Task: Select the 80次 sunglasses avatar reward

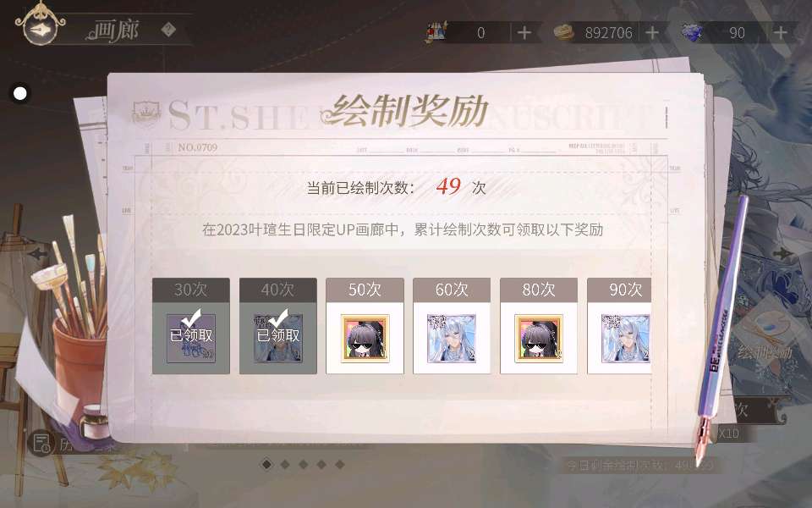Action: (x=539, y=339)
